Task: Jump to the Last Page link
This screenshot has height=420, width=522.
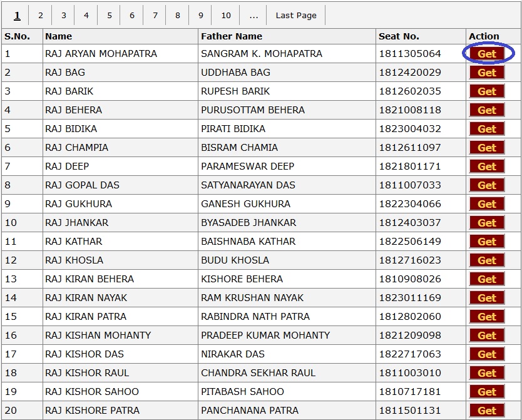Action: pyautogui.click(x=296, y=15)
